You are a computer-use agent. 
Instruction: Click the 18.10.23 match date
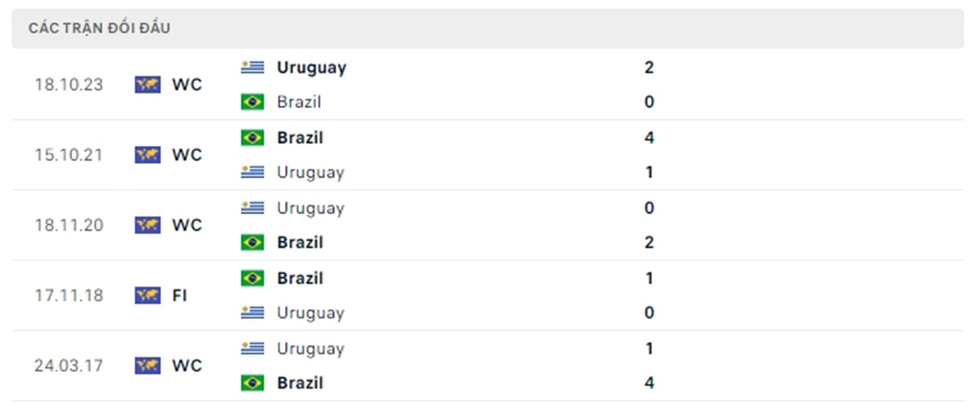tap(69, 85)
